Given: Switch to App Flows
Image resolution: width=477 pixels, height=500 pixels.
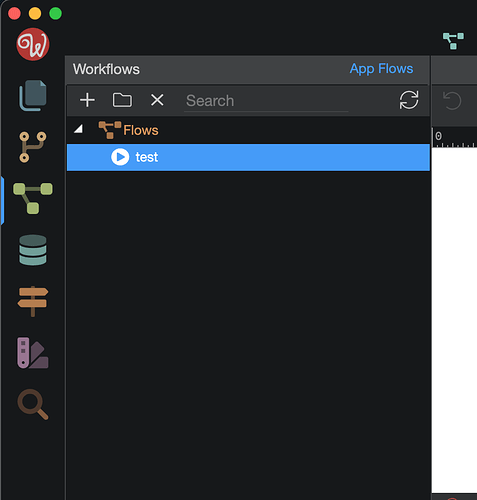Looking at the screenshot, I should (381, 69).
